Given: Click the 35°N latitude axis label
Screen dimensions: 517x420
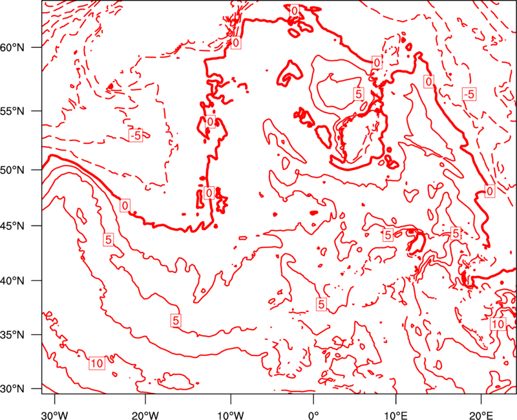Looking at the screenshot, I should pyautogui.click(x=12, y=335).
